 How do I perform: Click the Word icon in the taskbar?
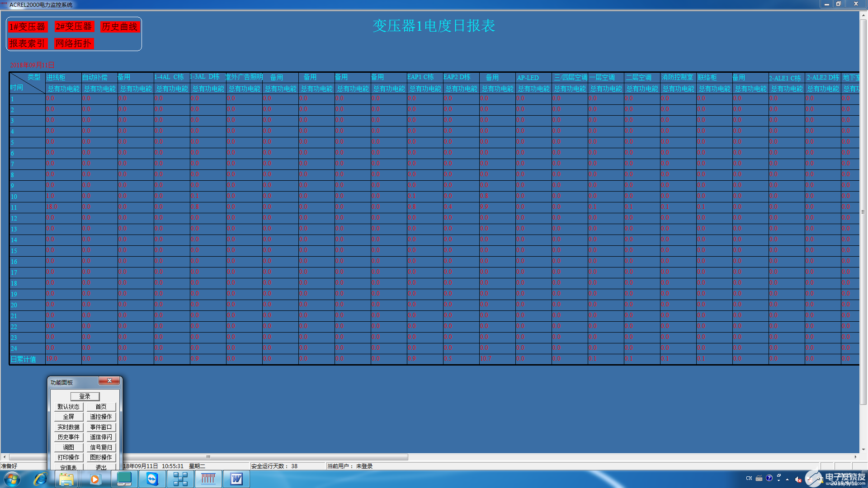click(236, 479)
